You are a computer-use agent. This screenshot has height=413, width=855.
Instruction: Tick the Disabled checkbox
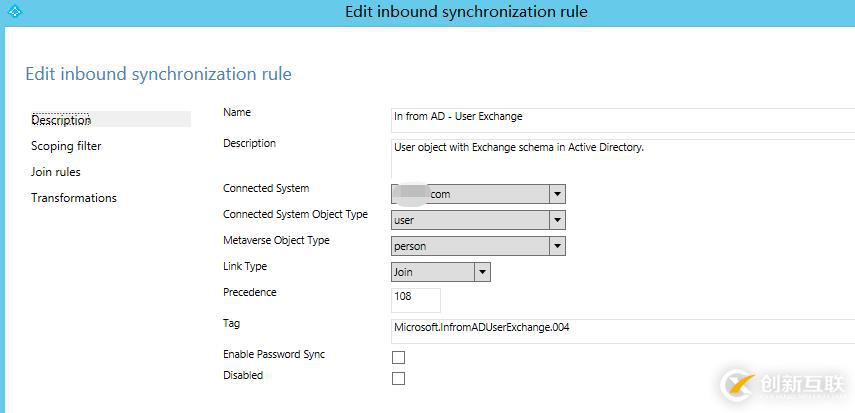tap(398, 378)
